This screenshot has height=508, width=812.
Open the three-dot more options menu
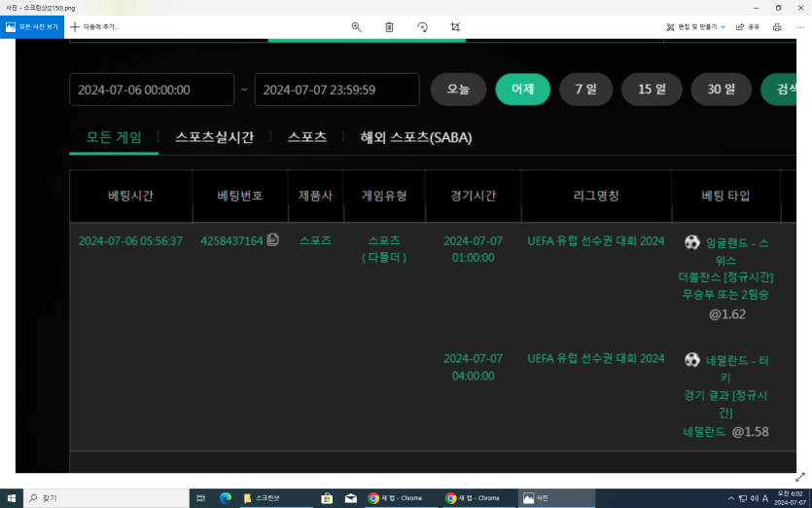pos(799,27)
